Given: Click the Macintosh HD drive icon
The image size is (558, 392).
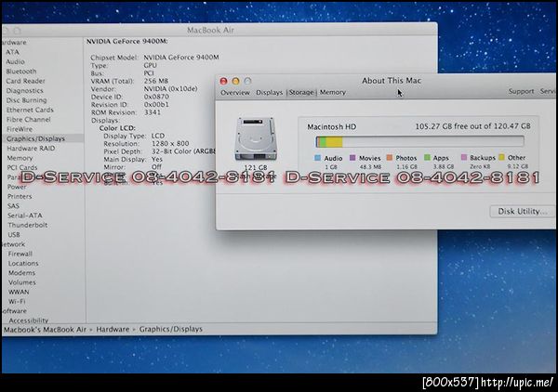Looking at the screenshot, I should (256, 139).
